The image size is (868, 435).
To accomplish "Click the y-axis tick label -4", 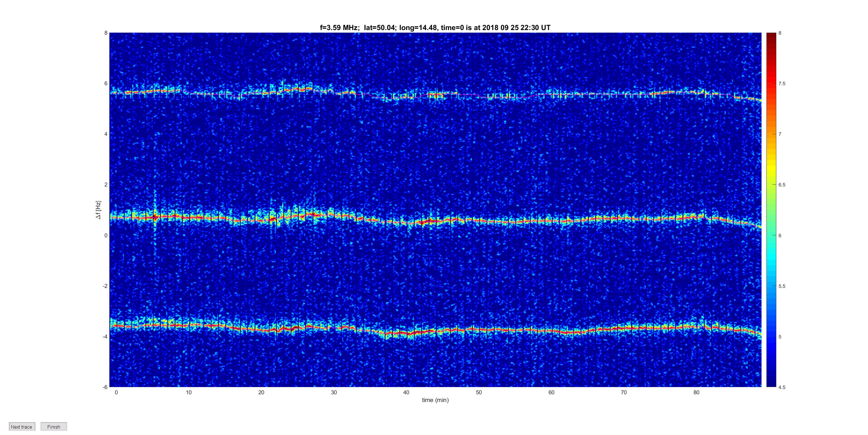I will pyautogui.click(x=105, y=337).
